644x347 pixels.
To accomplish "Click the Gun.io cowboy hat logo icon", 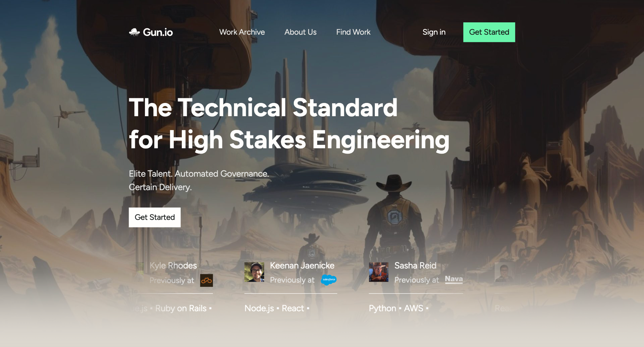I will tap(134, 32).
